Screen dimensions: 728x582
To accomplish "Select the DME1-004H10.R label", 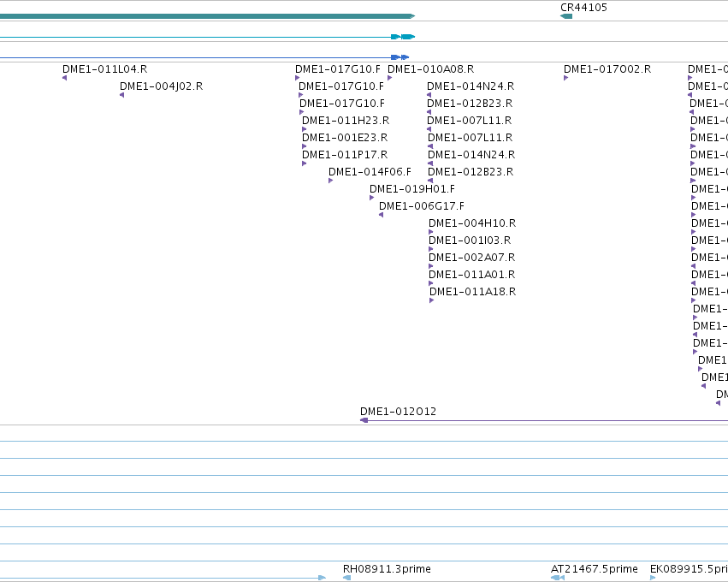I will (472, 223).
